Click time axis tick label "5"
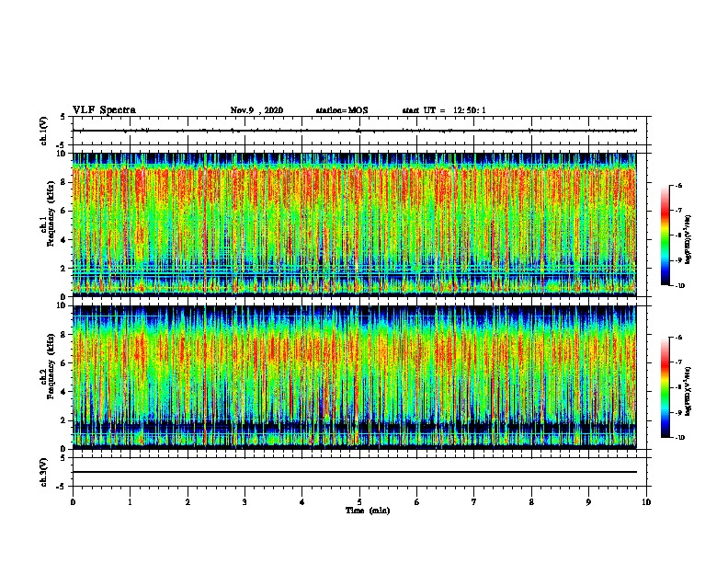Screen dimensions: 728x563 tap(359, 502)
